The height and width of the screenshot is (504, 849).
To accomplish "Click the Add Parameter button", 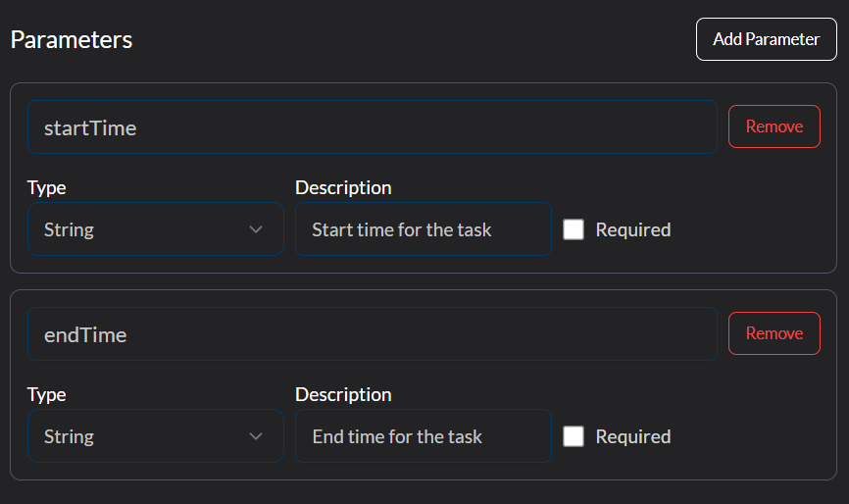I will click(766, 39).
